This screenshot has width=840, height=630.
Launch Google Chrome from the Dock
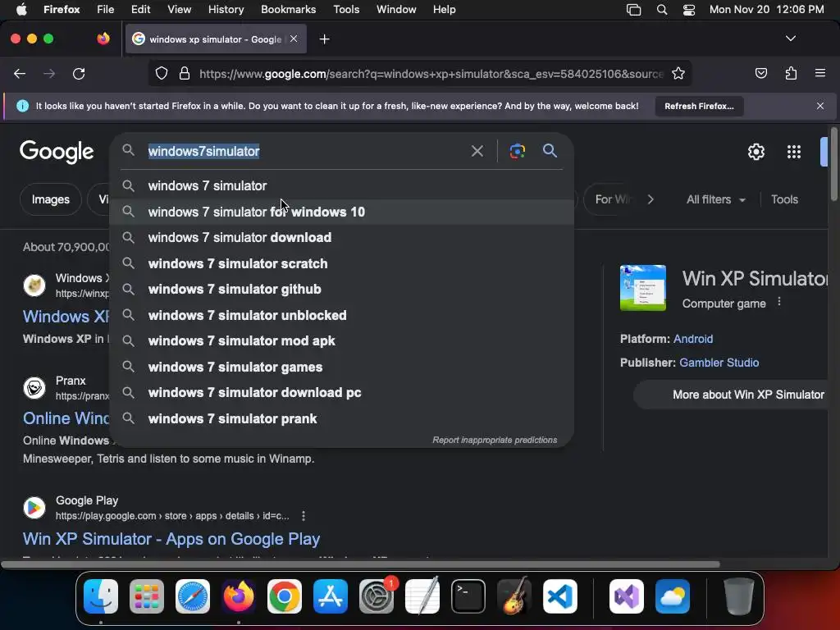(285, 596)
